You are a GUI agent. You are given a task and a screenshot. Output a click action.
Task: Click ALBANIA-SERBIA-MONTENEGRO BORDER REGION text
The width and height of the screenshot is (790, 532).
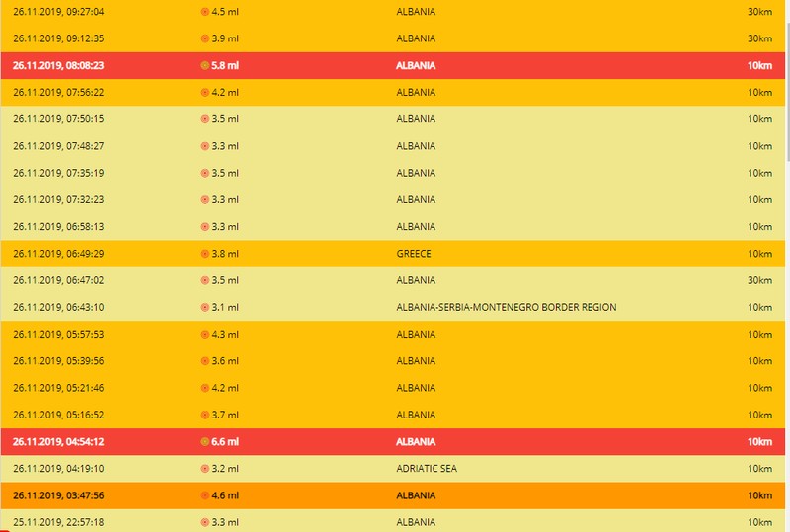(x=507, y=307)
